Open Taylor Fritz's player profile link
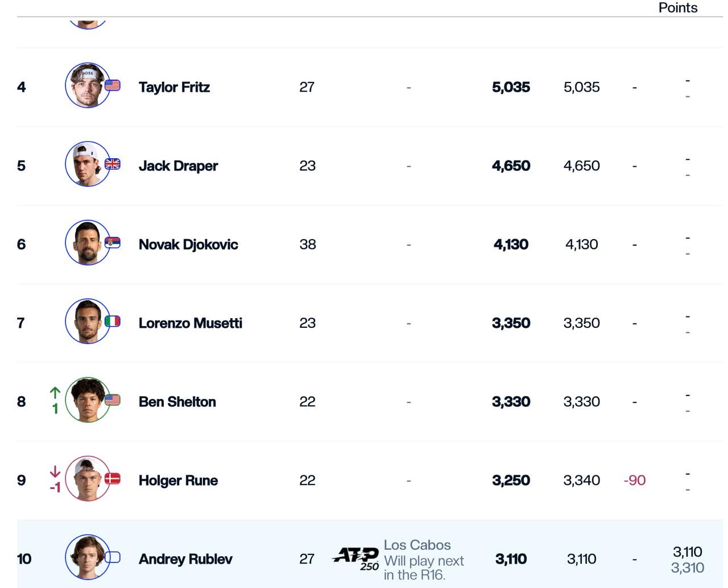728x588 pixels. click(174, 87)
